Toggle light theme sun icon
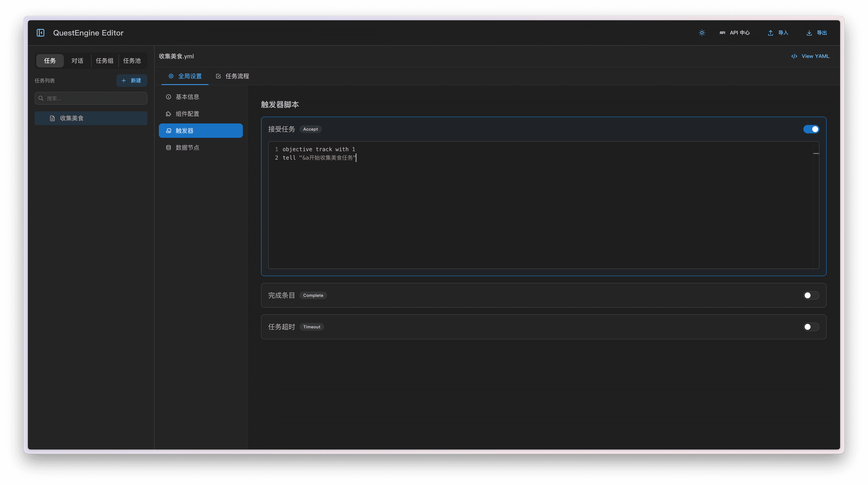 click(702, 33)
